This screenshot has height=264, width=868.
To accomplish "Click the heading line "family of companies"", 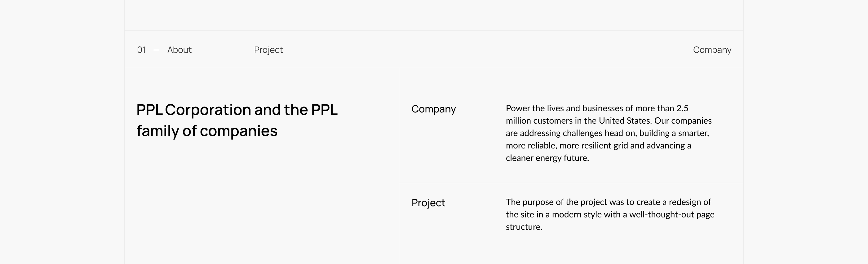I will pyautogui.click(x=207, y=131).
